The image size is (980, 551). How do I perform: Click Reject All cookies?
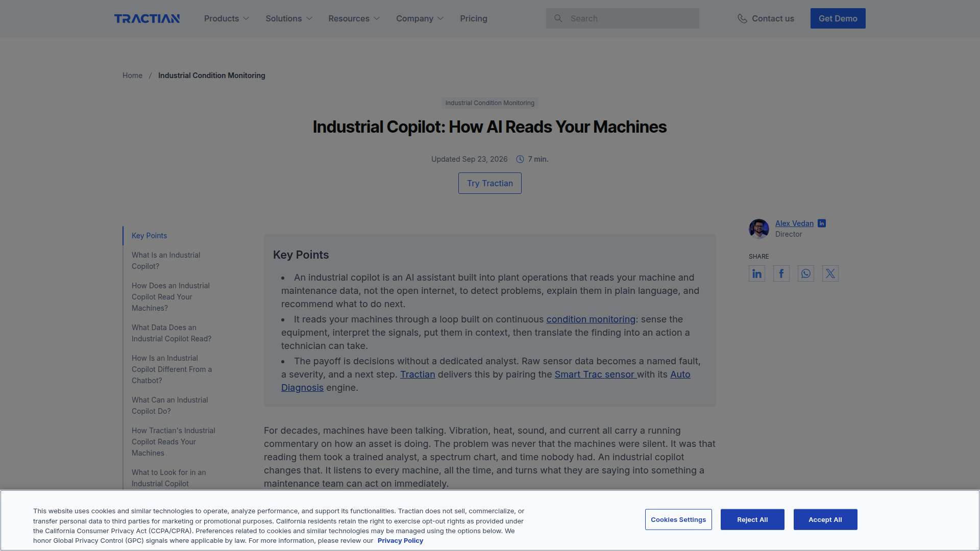pyautogui.click(x=752, y=519)
